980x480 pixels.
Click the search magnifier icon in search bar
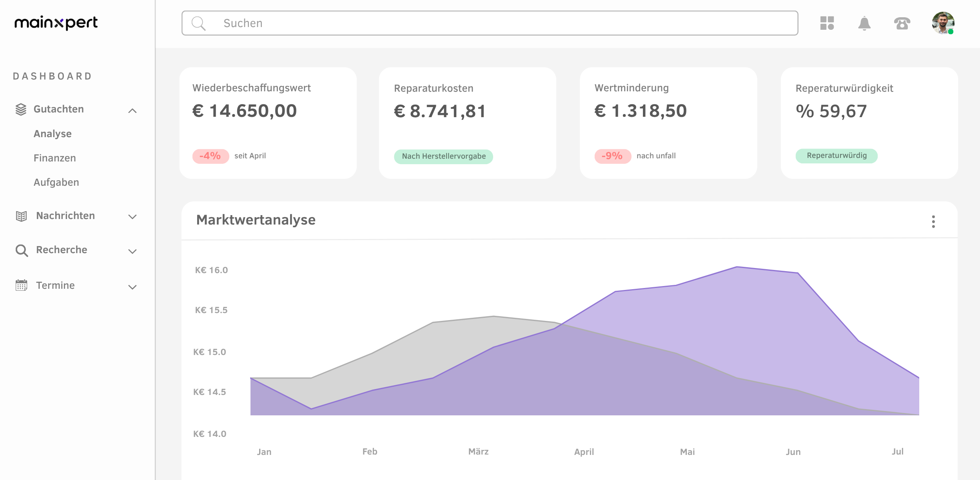(x=198, y=24)
